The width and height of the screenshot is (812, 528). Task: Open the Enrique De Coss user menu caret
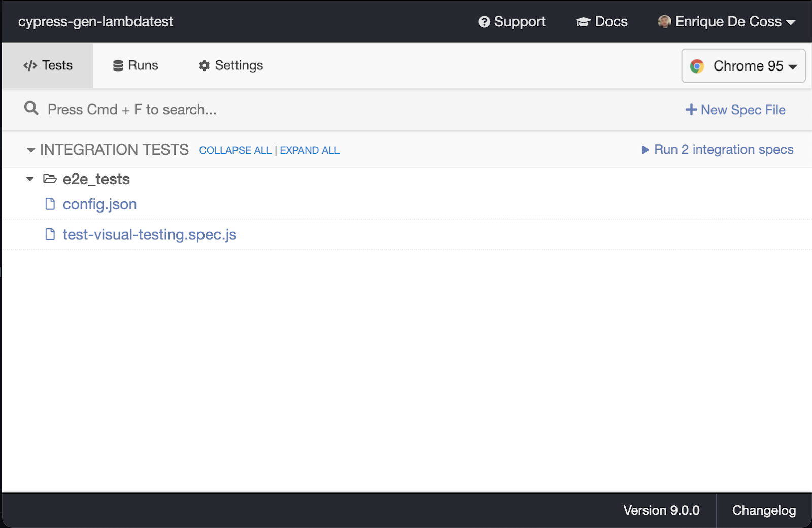[791, 22]
